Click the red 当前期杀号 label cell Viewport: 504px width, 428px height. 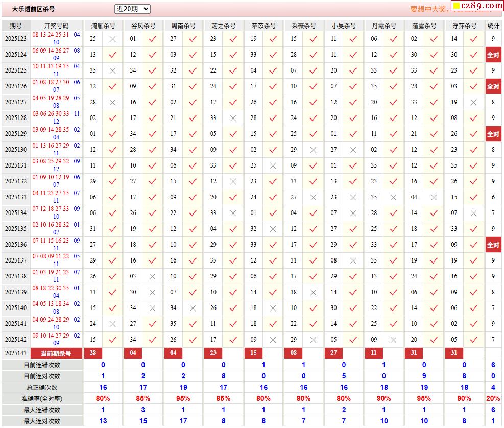56,353
